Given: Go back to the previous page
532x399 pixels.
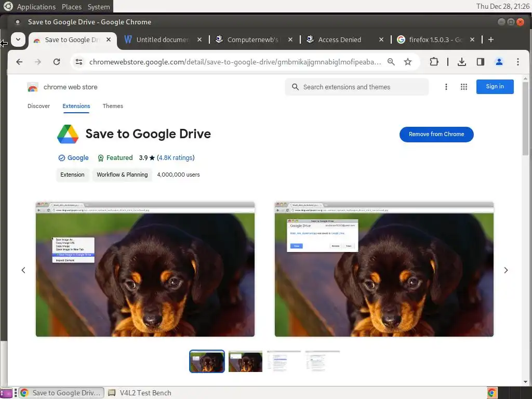Looking at the screenshot, I should coord(19,62).
